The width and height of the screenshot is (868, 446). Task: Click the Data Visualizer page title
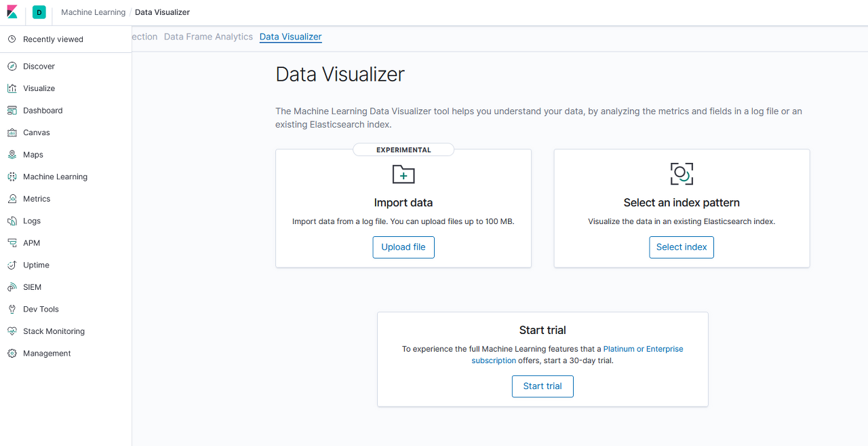(340, 74)
